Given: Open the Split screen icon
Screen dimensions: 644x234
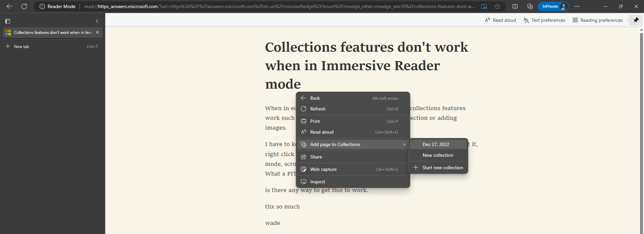Looking at the screenshot, I should coord(515,6).
